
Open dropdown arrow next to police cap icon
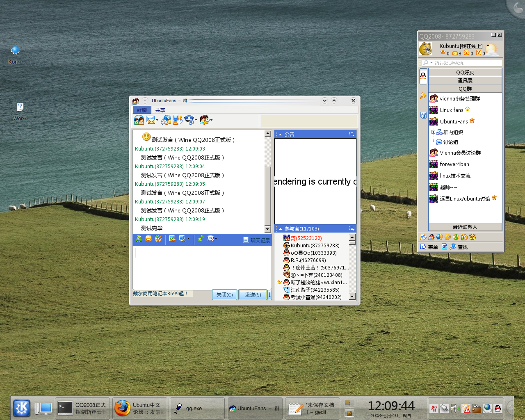196,120
